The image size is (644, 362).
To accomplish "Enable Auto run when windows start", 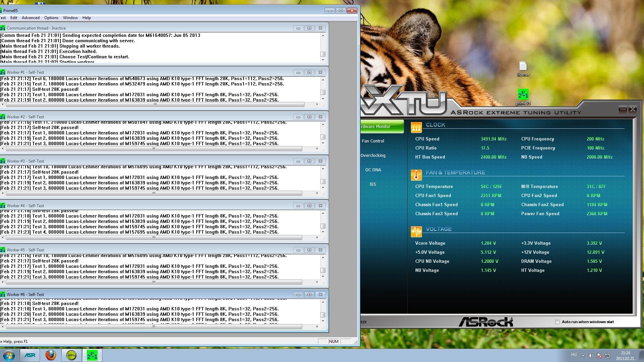I will click(557, 322).
